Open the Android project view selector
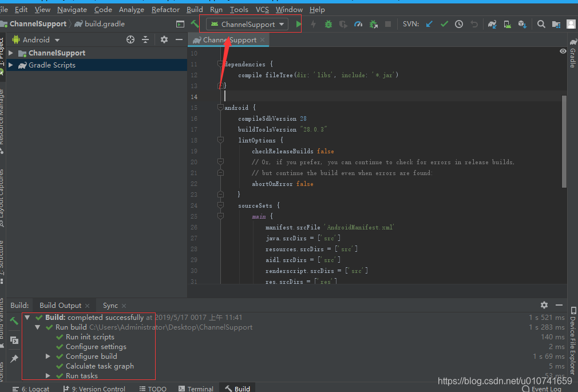The width and height of the screenshot is (578, 392). [34, 39]
